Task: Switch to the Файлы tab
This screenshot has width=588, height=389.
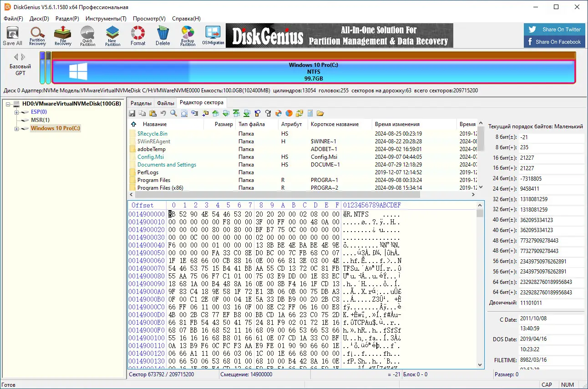Action: (166, 103)
